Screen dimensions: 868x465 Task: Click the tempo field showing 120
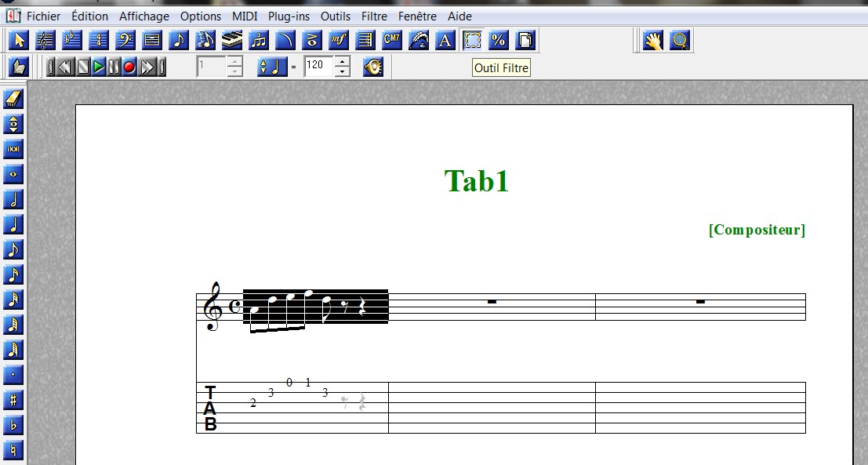tap(318, 67)
